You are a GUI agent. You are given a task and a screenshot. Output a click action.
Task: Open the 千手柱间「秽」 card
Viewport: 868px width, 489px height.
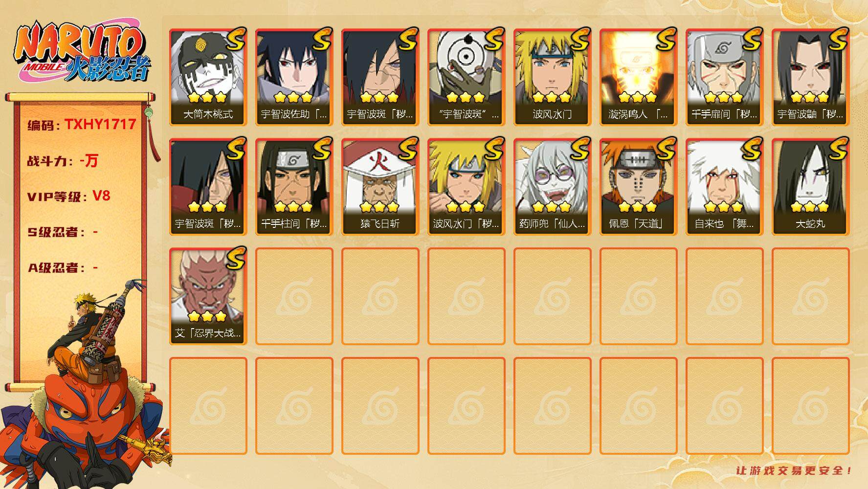point(294,187)
